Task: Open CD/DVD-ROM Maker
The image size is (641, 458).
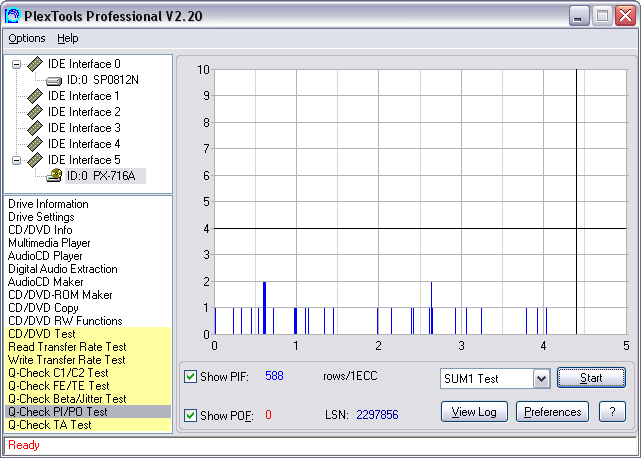Action: (60, 295)
